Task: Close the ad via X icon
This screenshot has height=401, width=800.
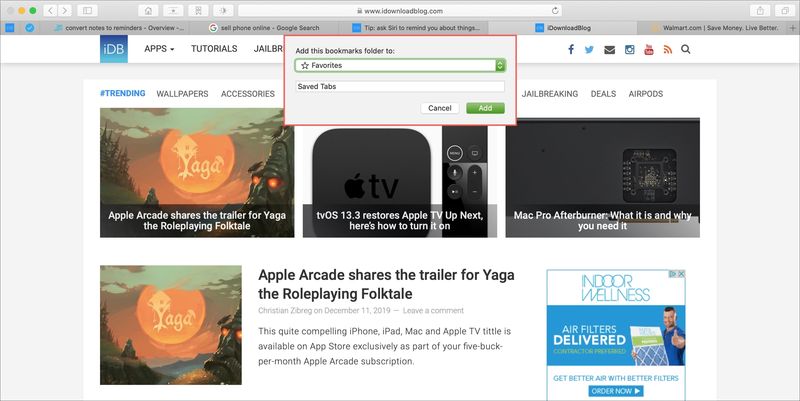Action: pos(681,274)
